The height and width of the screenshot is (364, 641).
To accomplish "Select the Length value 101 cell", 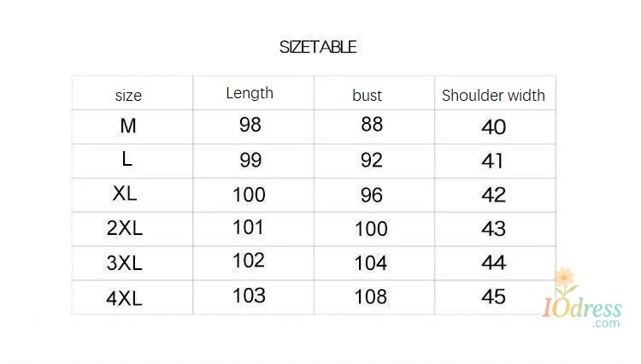I will pos(249,227).
